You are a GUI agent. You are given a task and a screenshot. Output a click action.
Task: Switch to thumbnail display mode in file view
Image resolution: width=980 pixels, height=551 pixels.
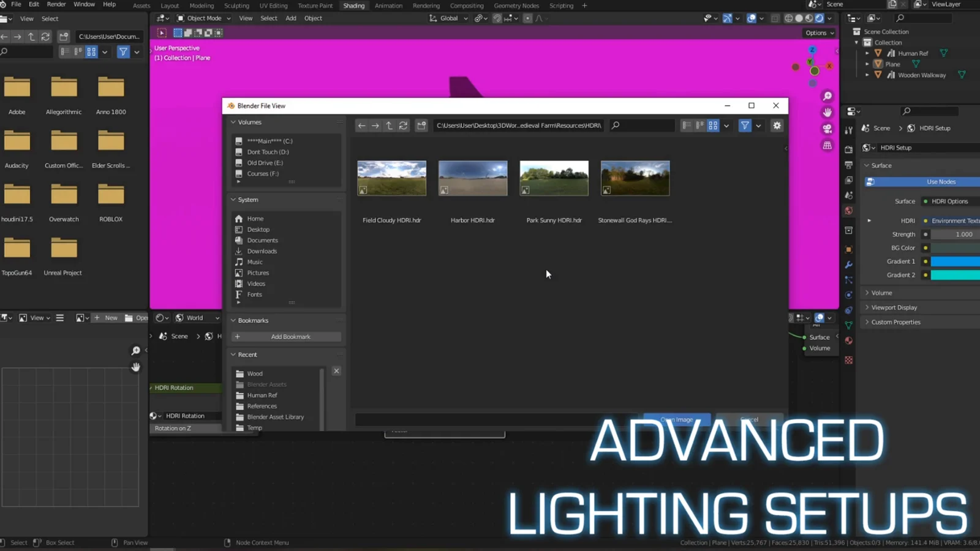pyautogui.click(x=713, y=126)
